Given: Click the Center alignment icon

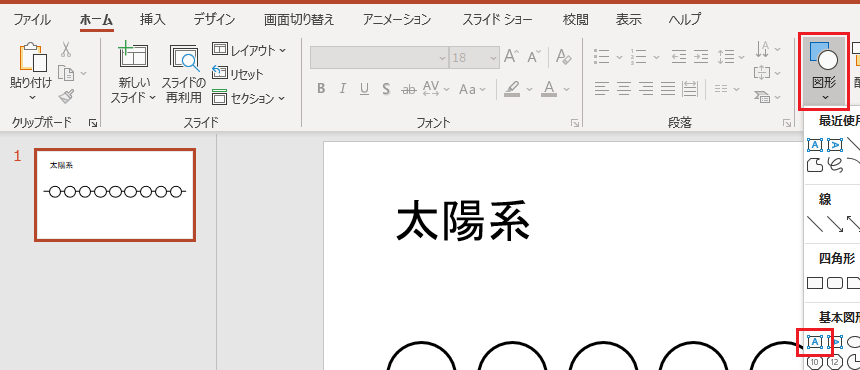Looking at the screenshot, I should tap(624, 88).
